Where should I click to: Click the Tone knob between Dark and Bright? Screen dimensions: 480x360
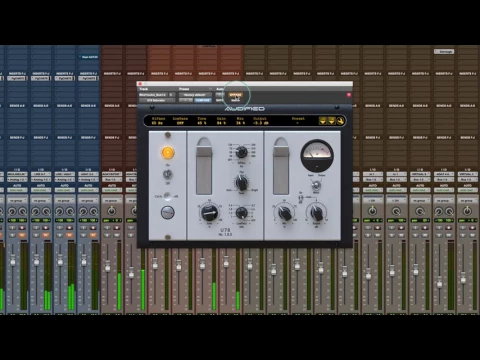point(242,183)
